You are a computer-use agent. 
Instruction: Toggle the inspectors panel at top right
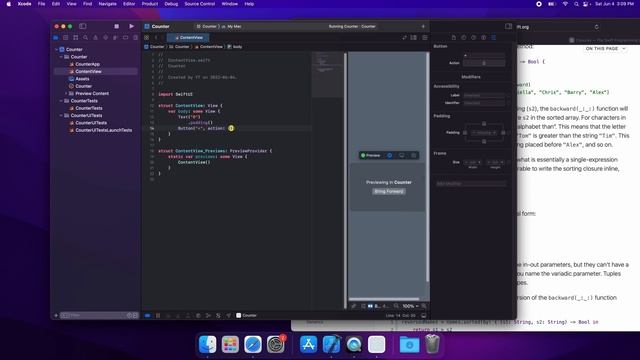point(508,26)
